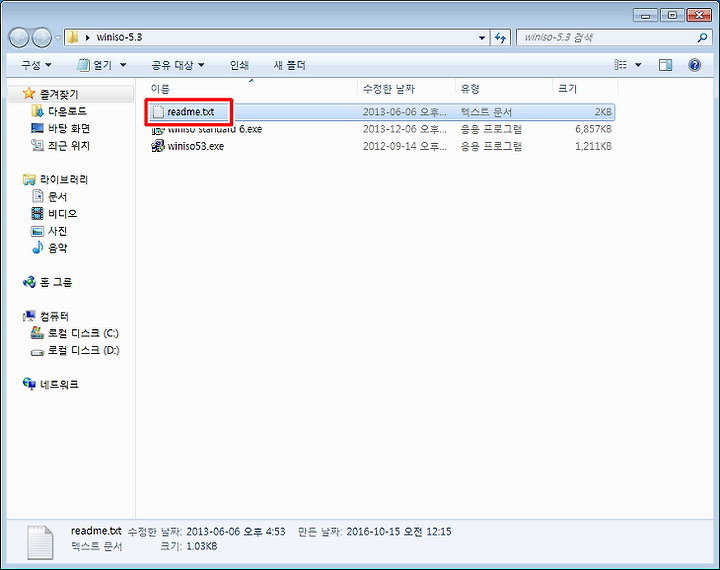The height and width of the screenshot is (570, 720).
Task: Click the 네트워크 network icon
Action: [x=29, y=384]
